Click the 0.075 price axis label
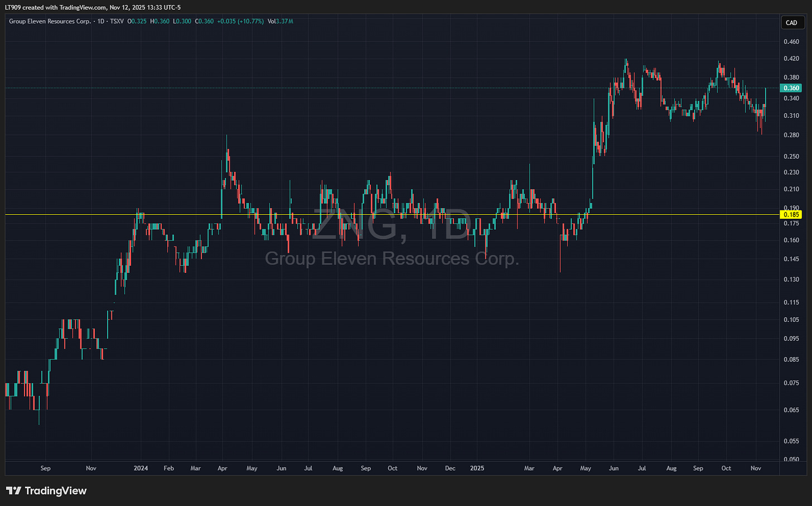This screenshot has height=506, width=812. (x=791, y=383)
